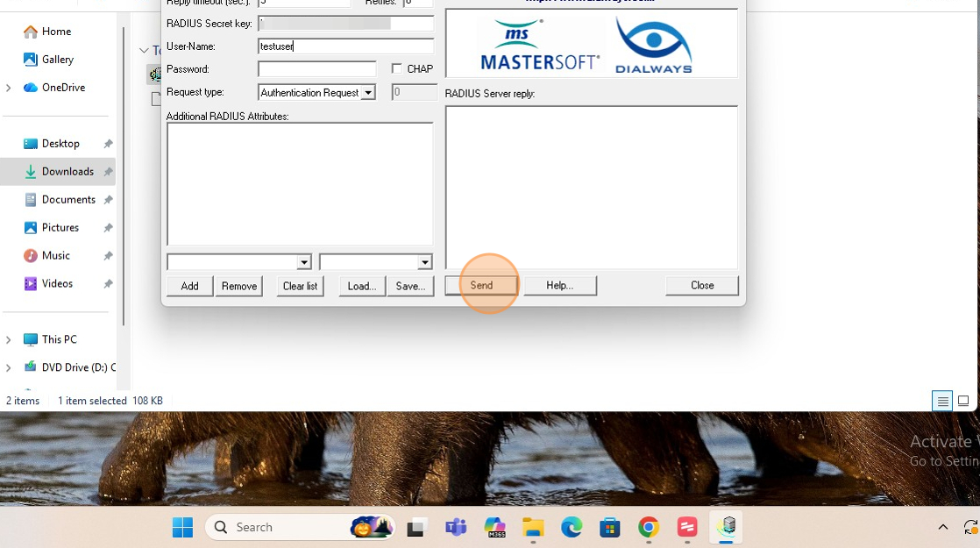Enable the CHAP checkbox
This screenshot has width=980, height=548.
click(396, 68)
